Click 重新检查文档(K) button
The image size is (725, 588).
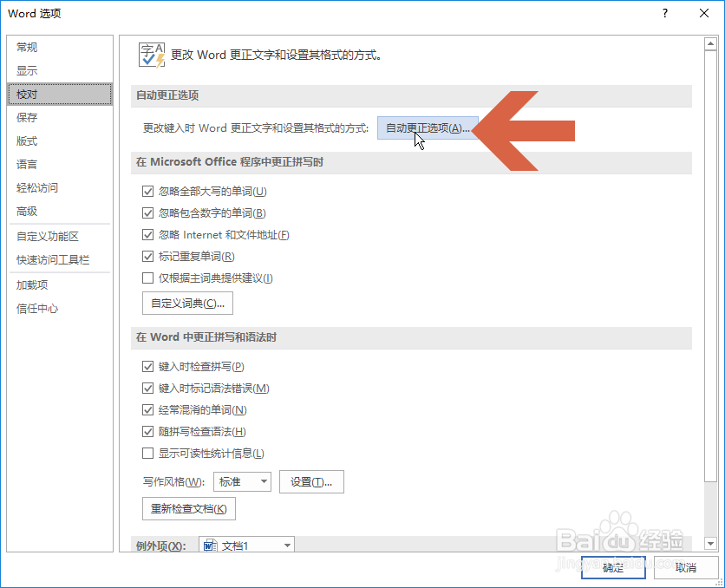click(x=189, y=509)
